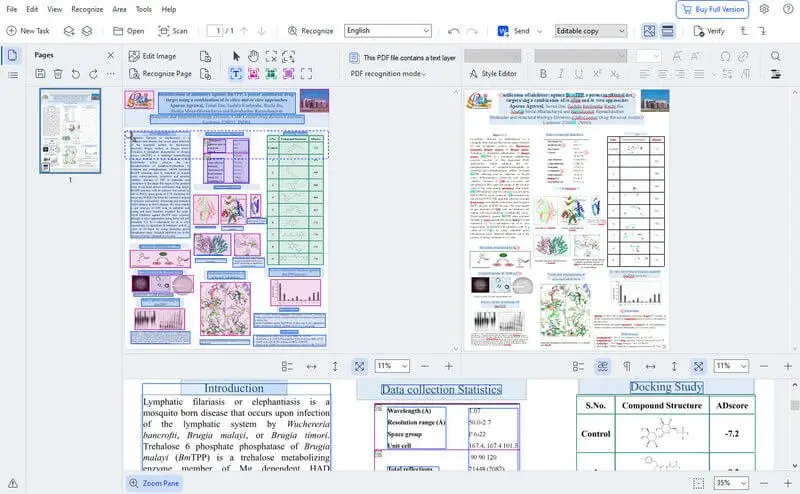
Task: Open the help question mark icon
Action: [788, 9]
